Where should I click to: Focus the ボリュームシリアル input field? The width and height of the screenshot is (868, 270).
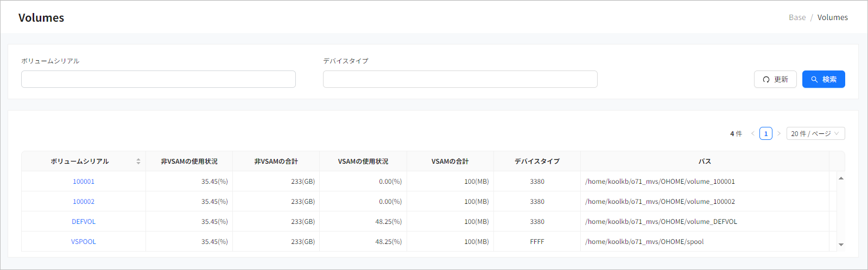[159, 79]
